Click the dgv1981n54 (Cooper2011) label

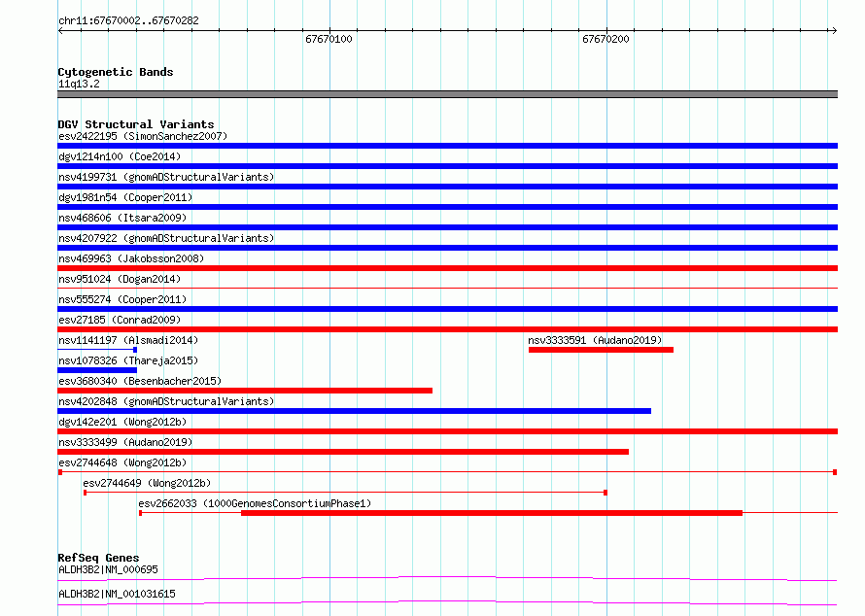point(125,197)
